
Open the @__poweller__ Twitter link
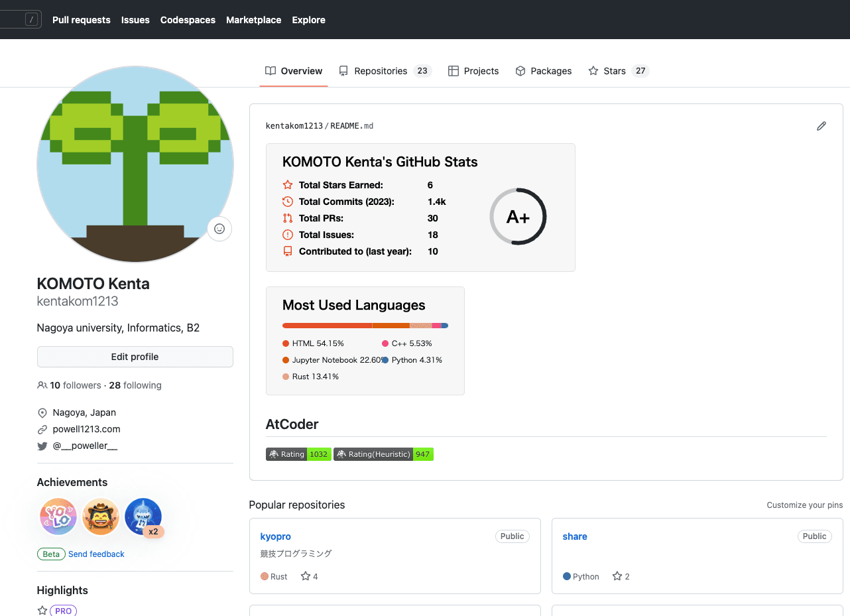[85, 446]
